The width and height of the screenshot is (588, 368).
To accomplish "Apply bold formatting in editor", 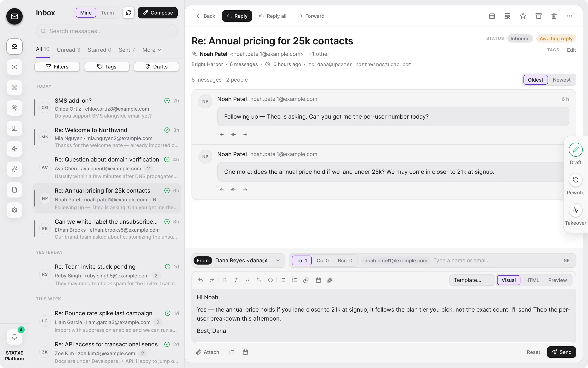I will pos(225,280).
